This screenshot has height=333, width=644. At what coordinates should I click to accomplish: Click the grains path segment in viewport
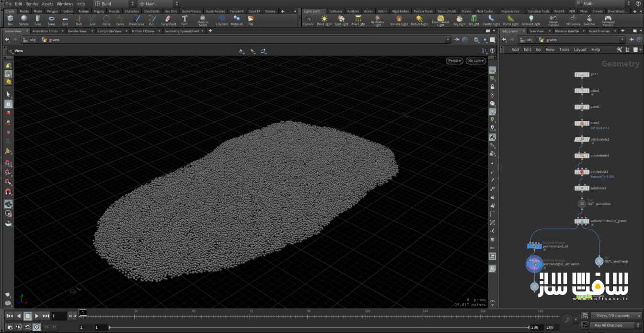(51, 40)
